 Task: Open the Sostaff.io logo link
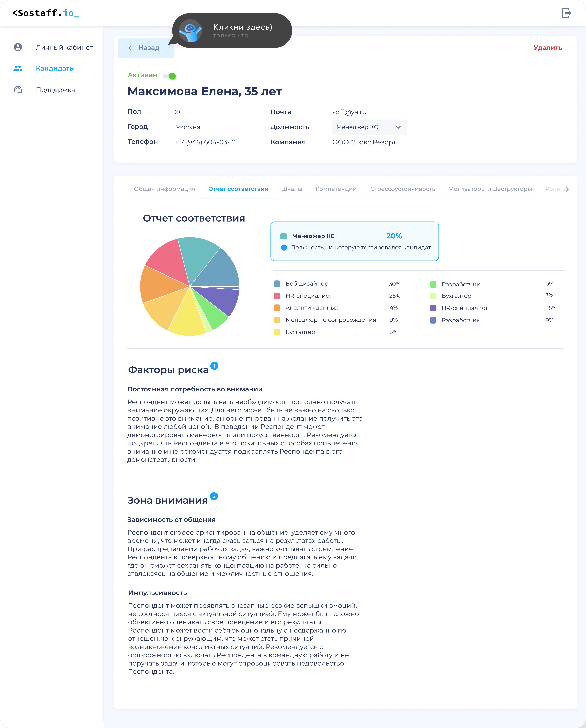(x=46, y=13)
